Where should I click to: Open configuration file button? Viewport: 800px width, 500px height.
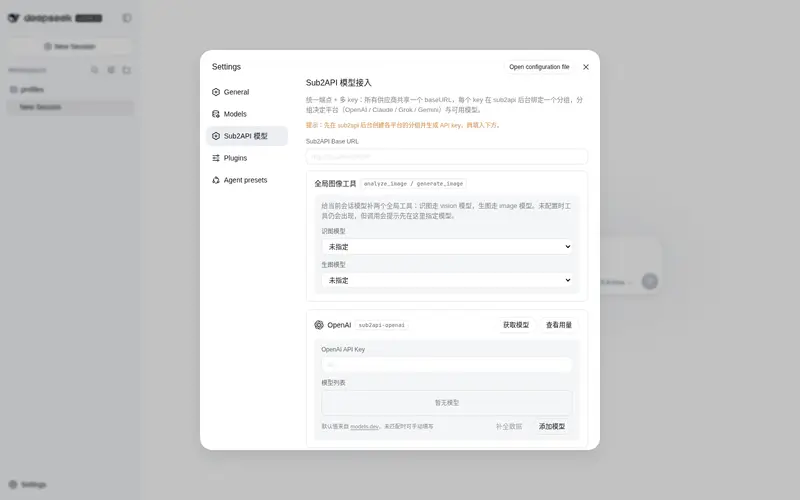539,67
